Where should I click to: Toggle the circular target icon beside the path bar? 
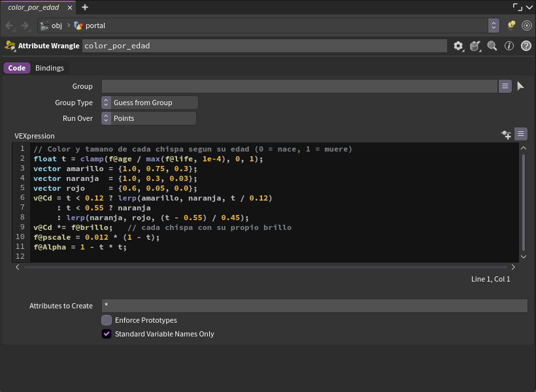(x=527, y=25)
